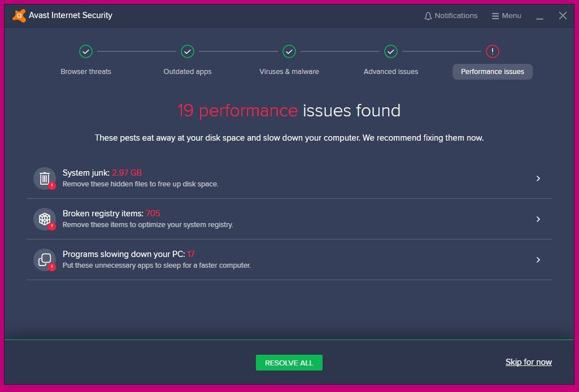The height and width of the screenshot is (392, 579).
Task: Click the Broken registry cube icon
Action: point(45,219)
